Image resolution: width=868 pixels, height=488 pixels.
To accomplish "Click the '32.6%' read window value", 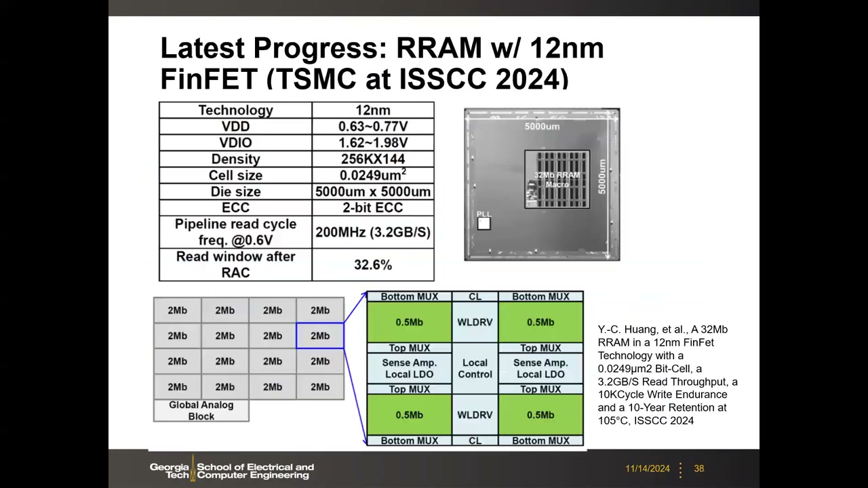I will [373, 265].
